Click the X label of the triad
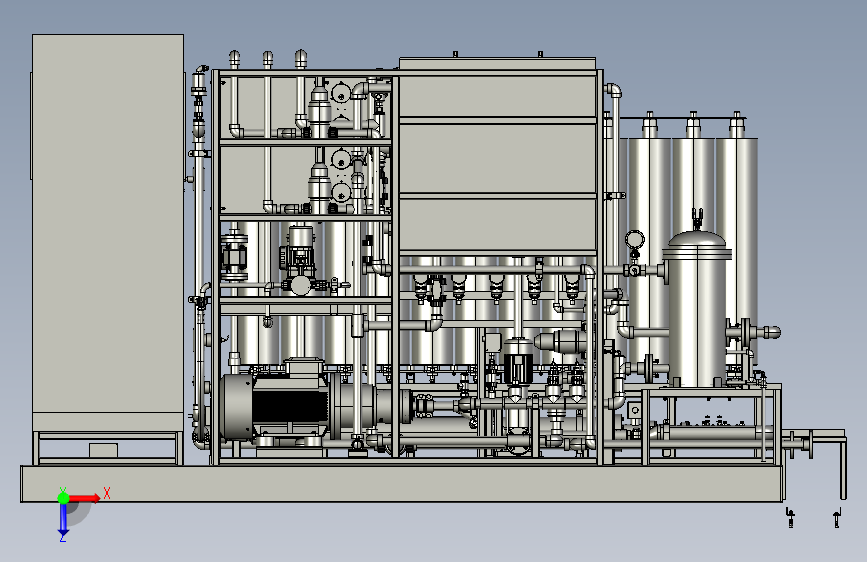This screenshot has height=562, width=867. 107,493
